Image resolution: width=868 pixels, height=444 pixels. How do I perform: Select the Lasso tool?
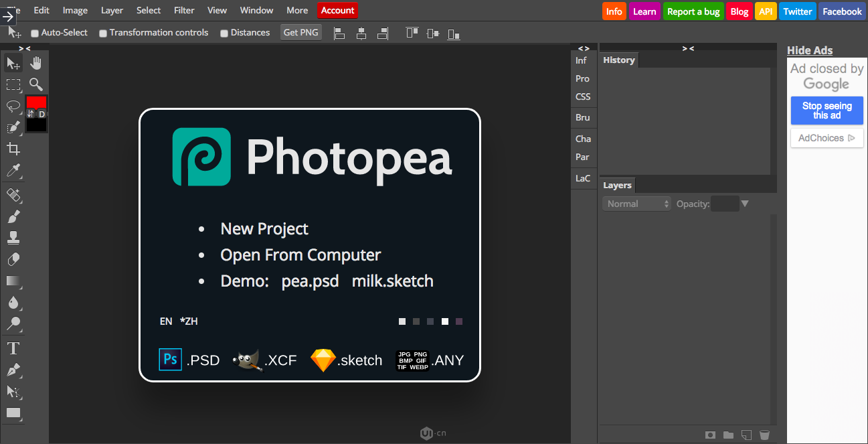(x=13, y=106)
